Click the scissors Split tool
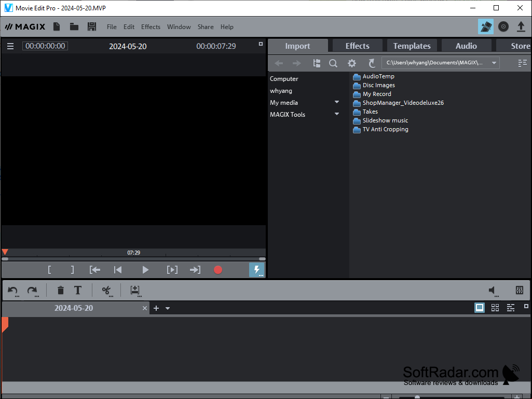Image resolution: width=532 pixels, height=399 pixels. pyautogui.click(x=107, y=291)
